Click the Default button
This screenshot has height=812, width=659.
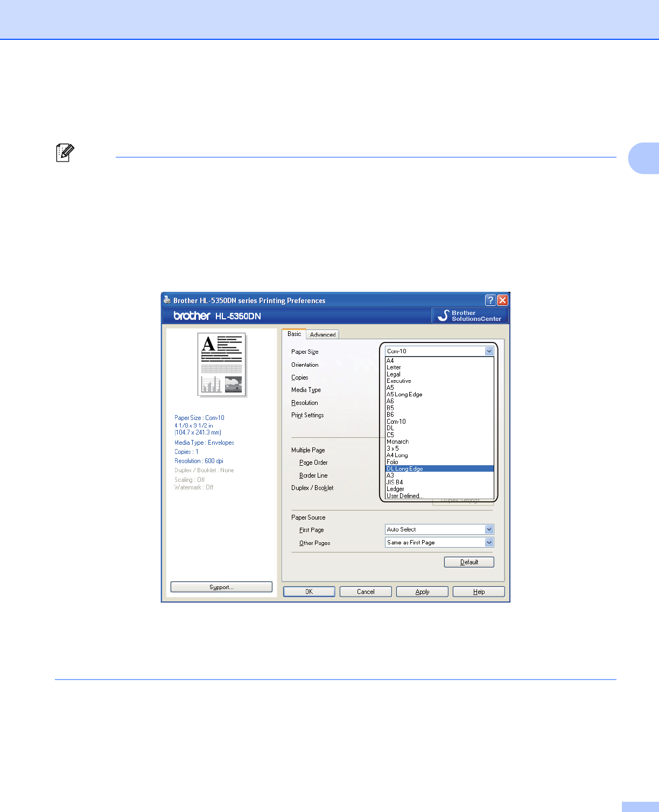tap(469, 562)
